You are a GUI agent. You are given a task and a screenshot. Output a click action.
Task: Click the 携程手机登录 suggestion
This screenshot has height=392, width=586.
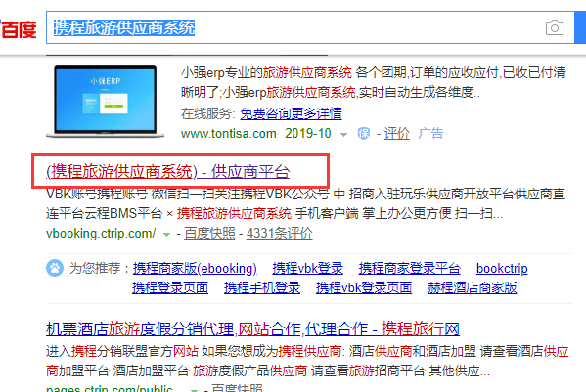pos(262,287)
